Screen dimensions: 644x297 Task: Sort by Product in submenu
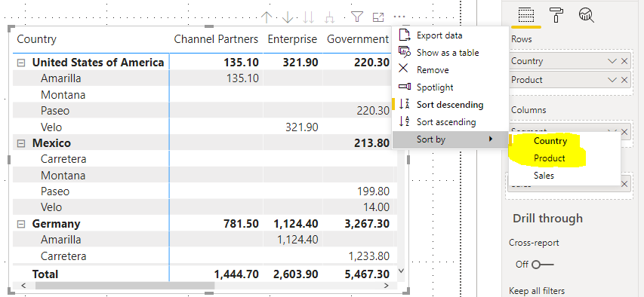(564, 158)
